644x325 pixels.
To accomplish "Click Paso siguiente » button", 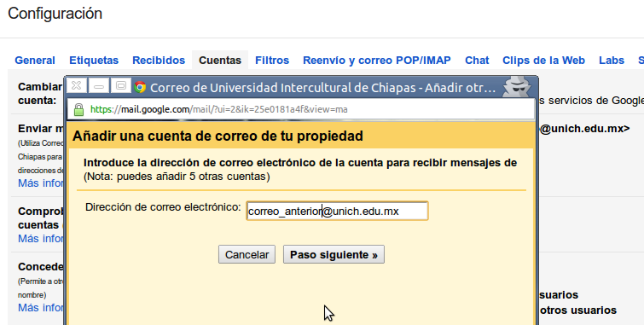I will (334, 255).
